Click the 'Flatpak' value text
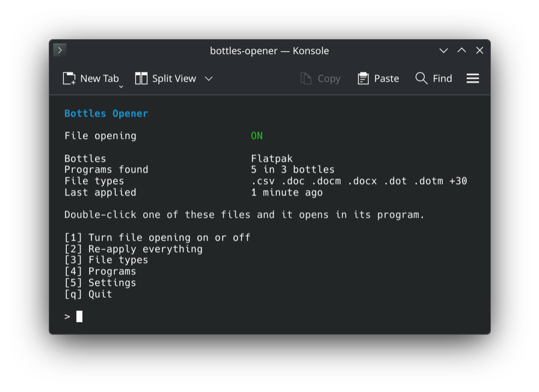The width and height of the screenshot is (539, 392). (x=271, y=158)
